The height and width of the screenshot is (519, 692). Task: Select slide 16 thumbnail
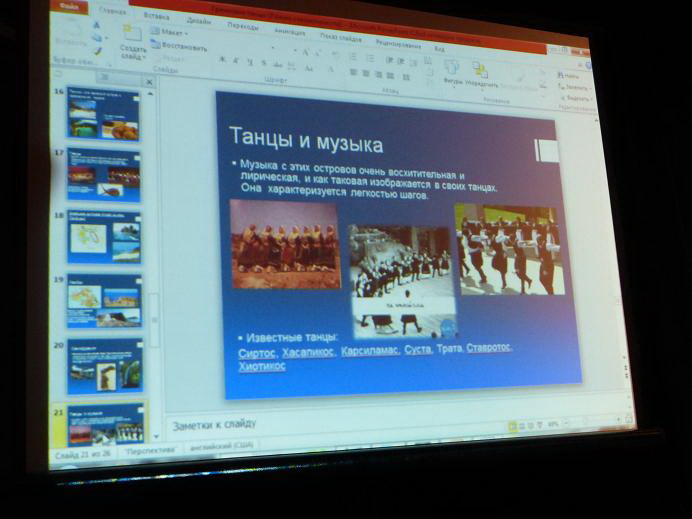[103, 115]
